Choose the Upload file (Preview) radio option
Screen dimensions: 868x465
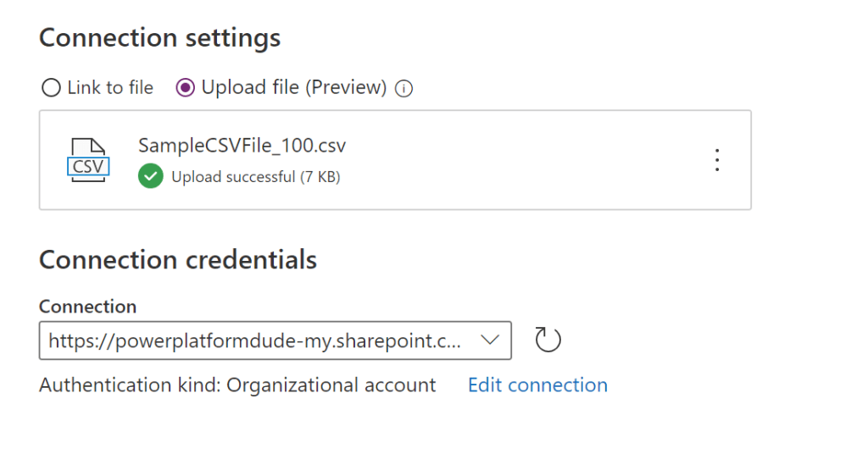click(185, 87)
